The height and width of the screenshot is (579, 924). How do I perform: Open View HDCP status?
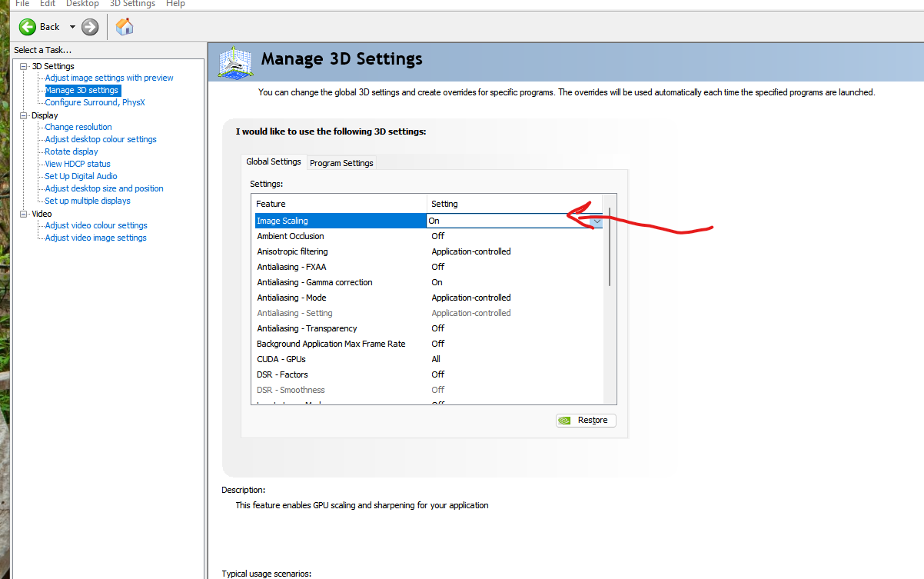(78, 164)
